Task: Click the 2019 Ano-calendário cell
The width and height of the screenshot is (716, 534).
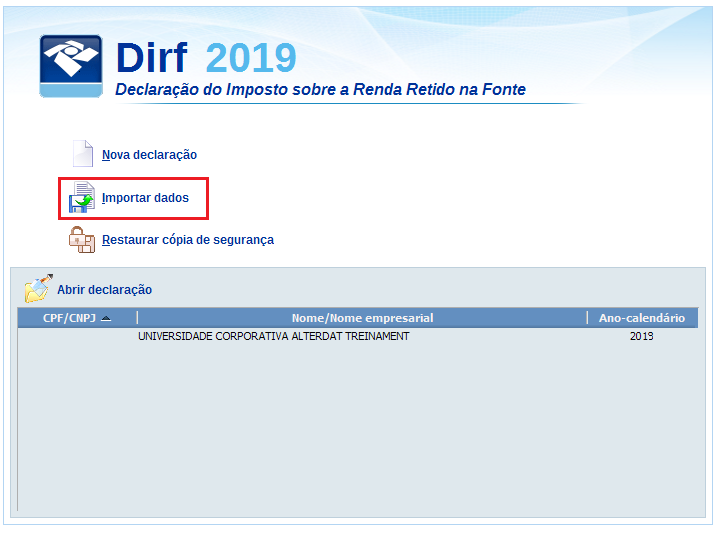Action: coord(642,336)
